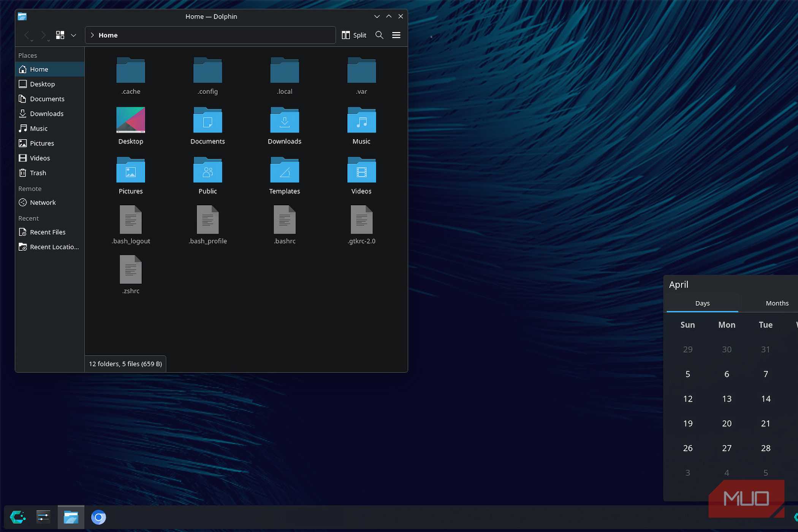Screen dimensions: 798x532
Task: Click the status bar folder count text
Action: 125,364
